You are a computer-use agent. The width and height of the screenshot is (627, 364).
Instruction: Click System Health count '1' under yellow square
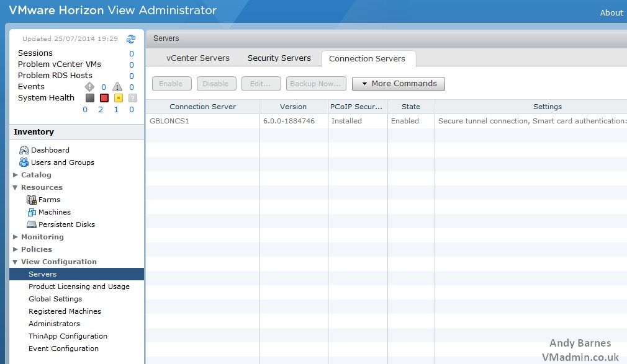coord(116,110)
